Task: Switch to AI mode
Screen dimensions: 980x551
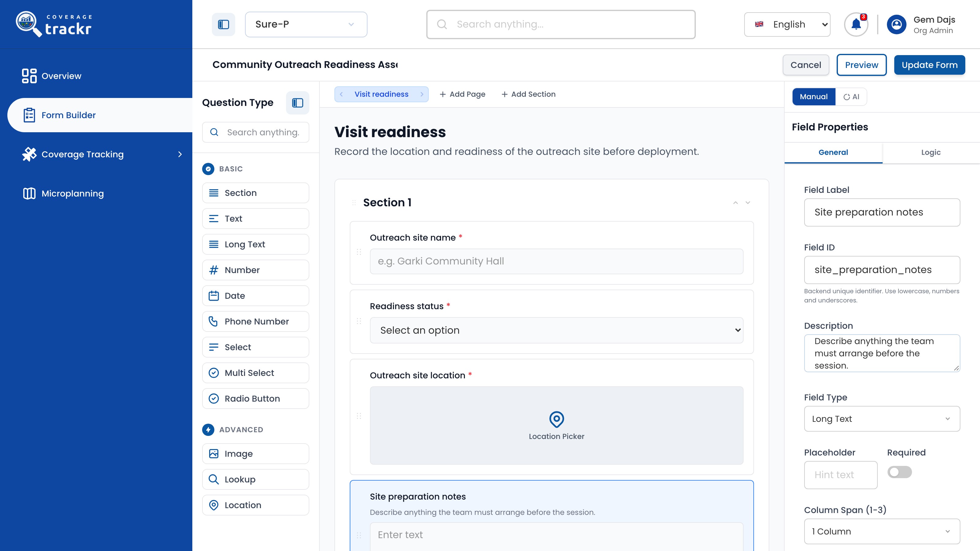Action: [851, 97]
